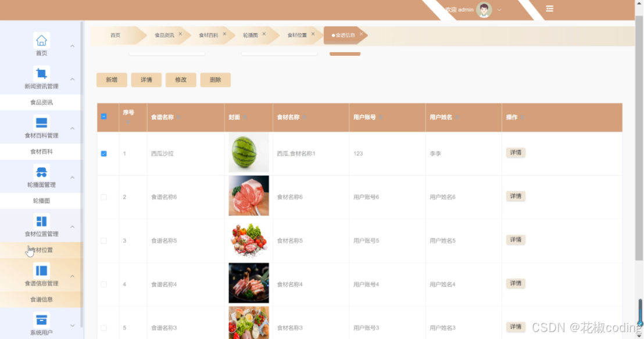Open the home icon in sidebar

point(41,40)
